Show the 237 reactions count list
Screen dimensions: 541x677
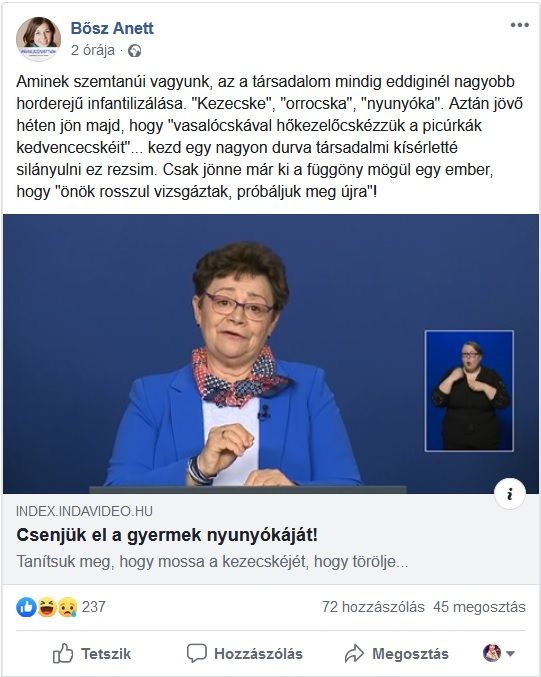[x=94, y=607]
